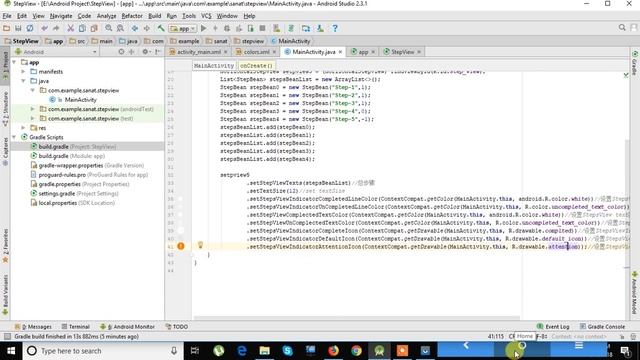Click the Scroll from Source icon in the Project panel

(121, 52)
